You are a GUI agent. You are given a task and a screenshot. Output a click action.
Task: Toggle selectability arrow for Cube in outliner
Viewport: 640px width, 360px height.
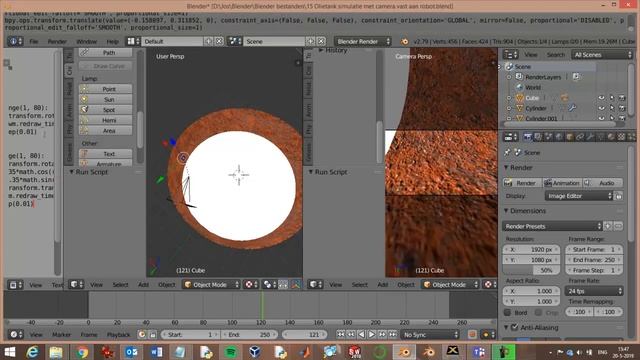[x=612, y=98]
